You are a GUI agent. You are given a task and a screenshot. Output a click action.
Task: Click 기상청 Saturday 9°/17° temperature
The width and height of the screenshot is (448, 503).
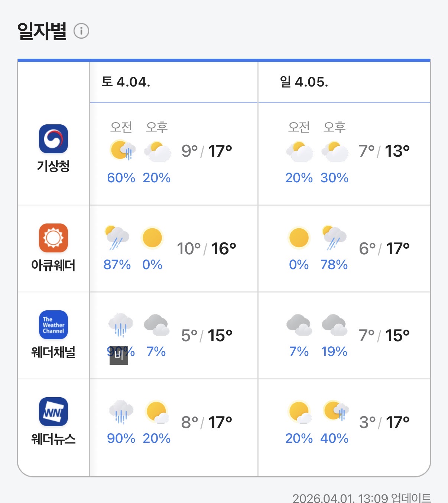[207, 151]
